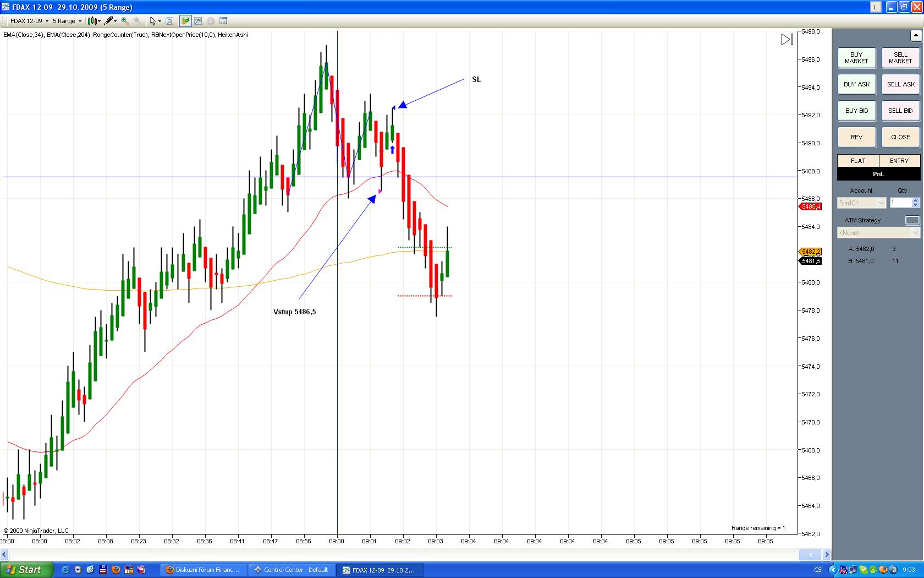Screen dimensions: 924x578
Task: Click the indicator label text above chart
Action: tap(125, 35)
